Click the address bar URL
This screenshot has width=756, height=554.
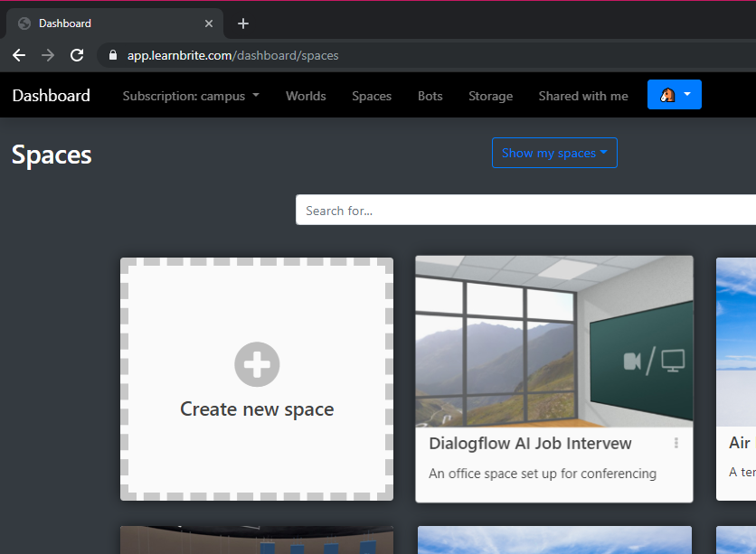[x=233, y=55]
